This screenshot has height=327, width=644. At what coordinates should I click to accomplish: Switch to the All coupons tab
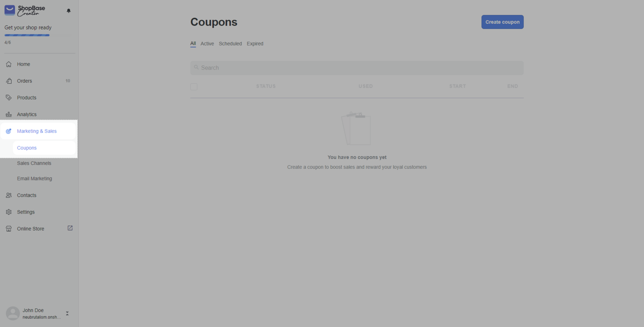[193, 43]
